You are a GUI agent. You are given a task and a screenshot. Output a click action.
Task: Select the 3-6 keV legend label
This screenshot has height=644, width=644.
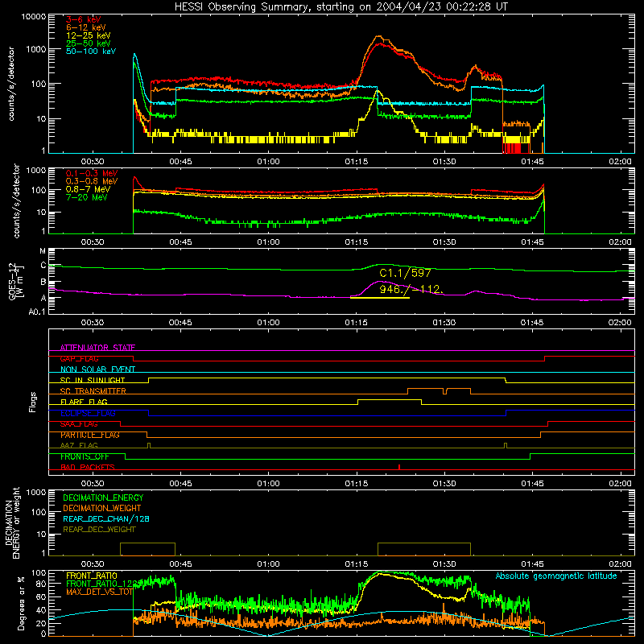pyautogui.click(x=84, y=19)
